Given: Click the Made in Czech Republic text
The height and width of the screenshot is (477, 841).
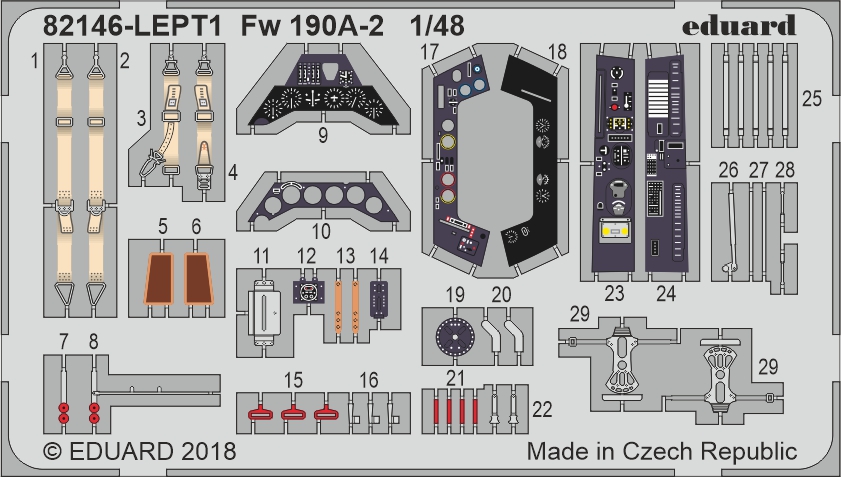Looking at the screenshot, I should click(662, 451).
